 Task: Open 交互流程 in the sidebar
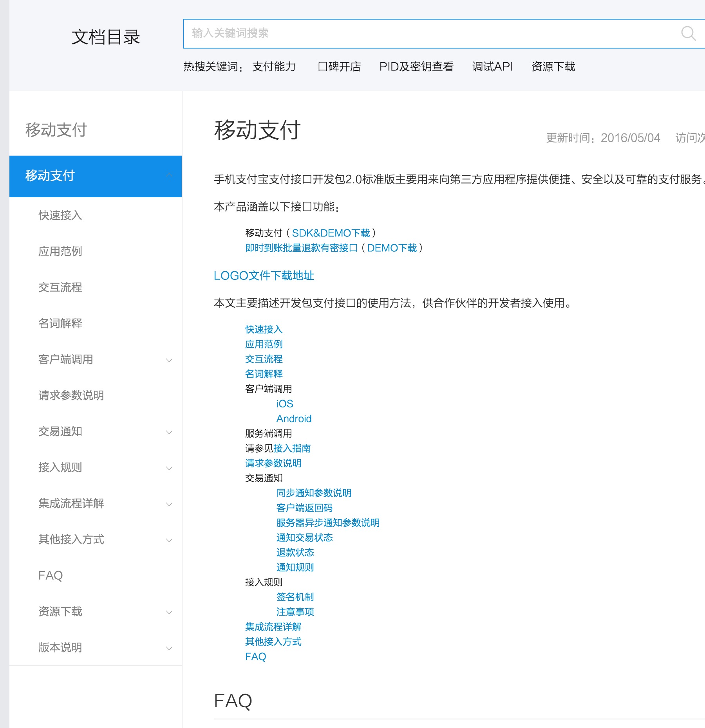[60, 287]
